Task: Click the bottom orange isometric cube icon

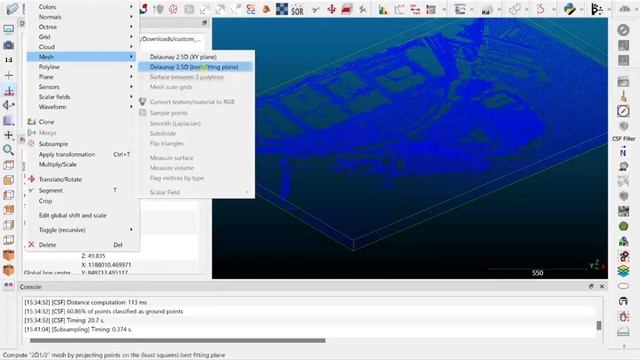Action: click(9, 270)
